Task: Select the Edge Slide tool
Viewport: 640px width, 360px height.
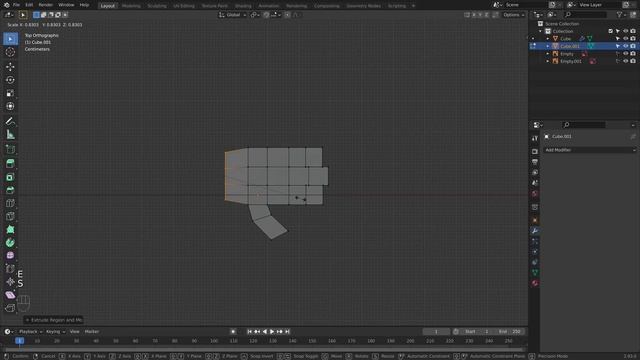Action: pyautogui.click(x=10, y=269)
